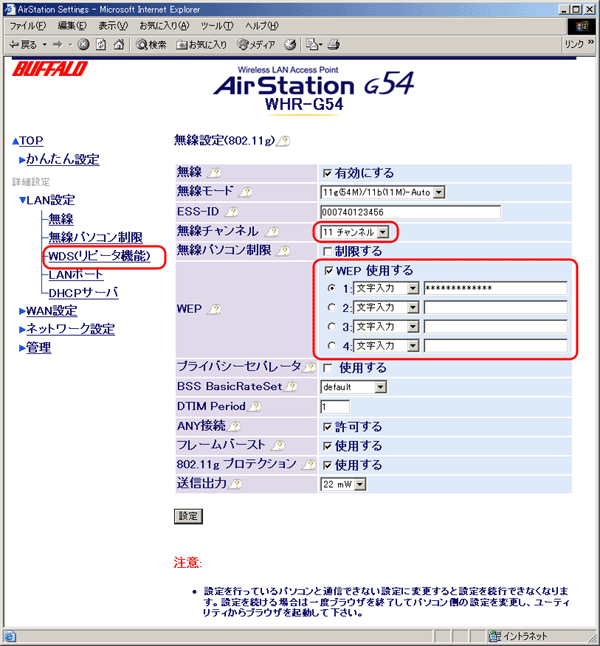Click the IE Back arrow button
The height and width of the screenshot is (646, 600).
click(23, 44)
